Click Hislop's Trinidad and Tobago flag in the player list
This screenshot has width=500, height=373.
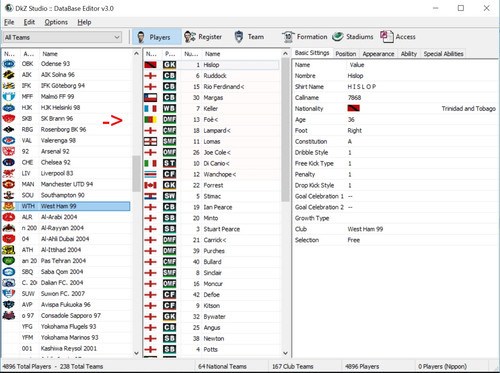tap(150, 65)
